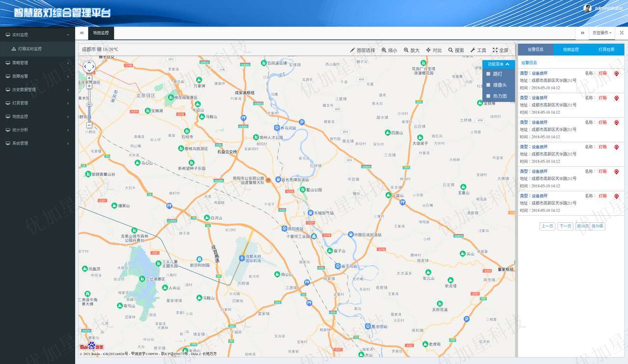The image size is (628, 364).
Task: Switch to the 灯具检索 tab
Action: 606,50
